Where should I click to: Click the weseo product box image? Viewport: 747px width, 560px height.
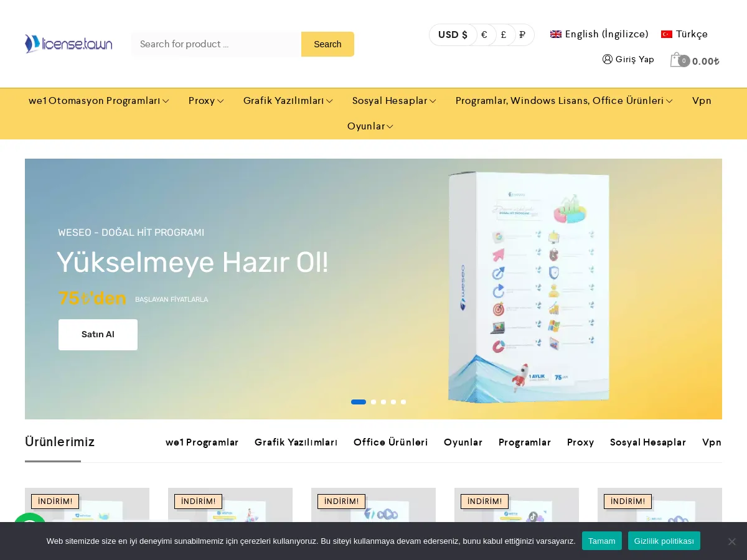point(529,287)
